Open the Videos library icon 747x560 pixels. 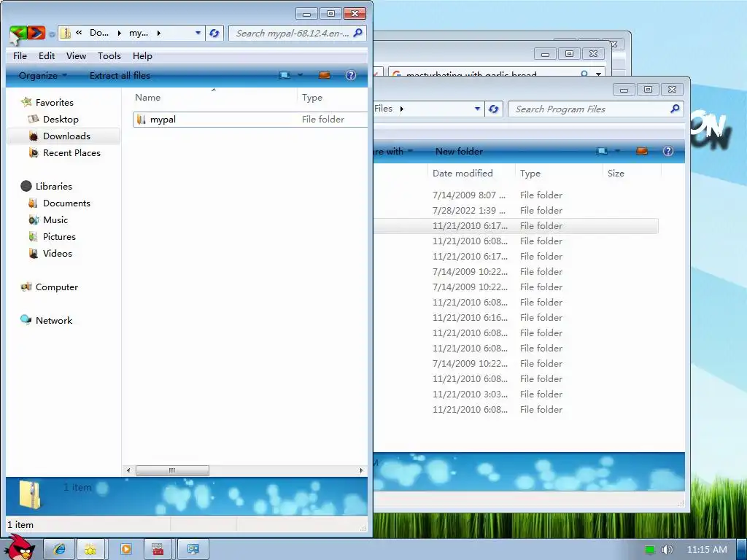pos(34,253)
